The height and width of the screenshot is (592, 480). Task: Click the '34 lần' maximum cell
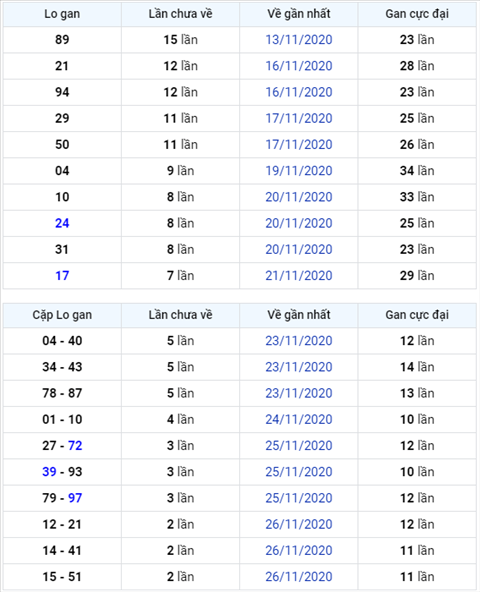tap(417, 171)
